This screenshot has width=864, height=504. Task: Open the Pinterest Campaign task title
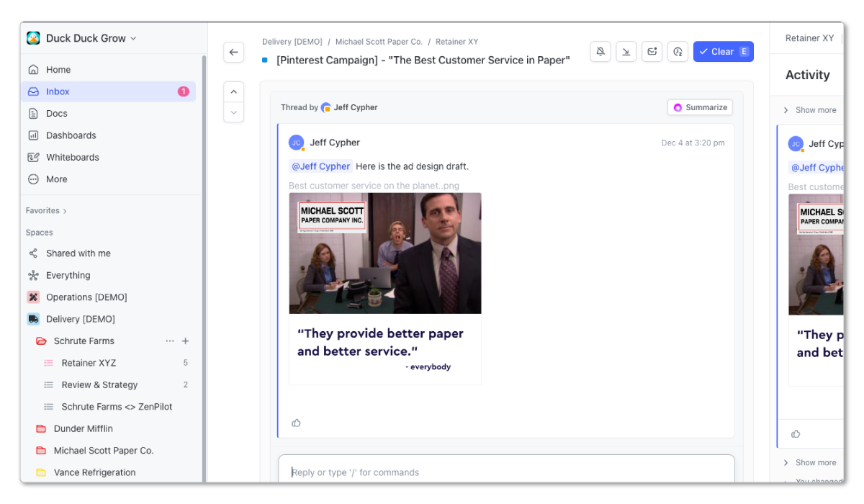point(423,60)
